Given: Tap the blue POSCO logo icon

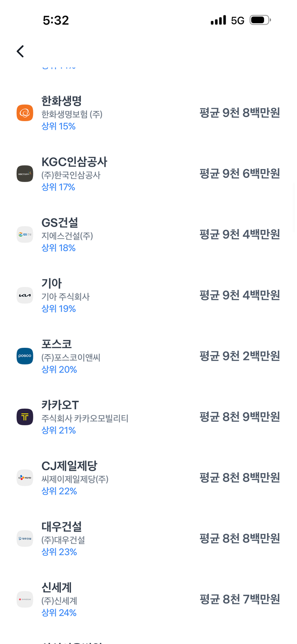Looking at the screenshot, I should point(25,356).
